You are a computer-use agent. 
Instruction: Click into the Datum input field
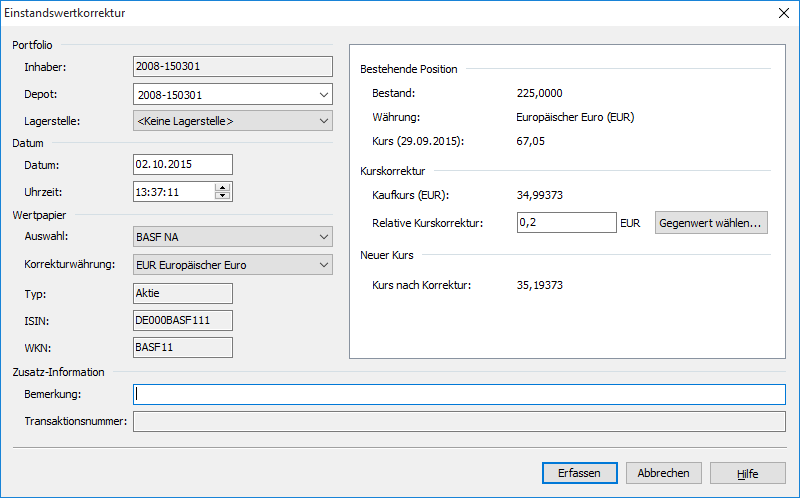(x=182, y=165)
